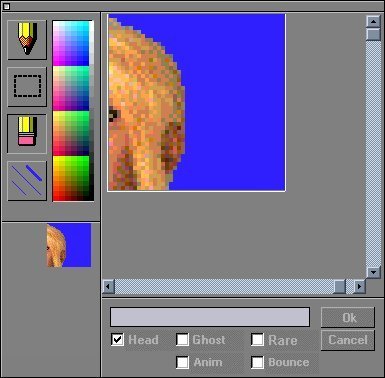Toggle the Anim checkbox
This screenshot has width=385, height=378.
pyautogui.click(x=182, y=362)
